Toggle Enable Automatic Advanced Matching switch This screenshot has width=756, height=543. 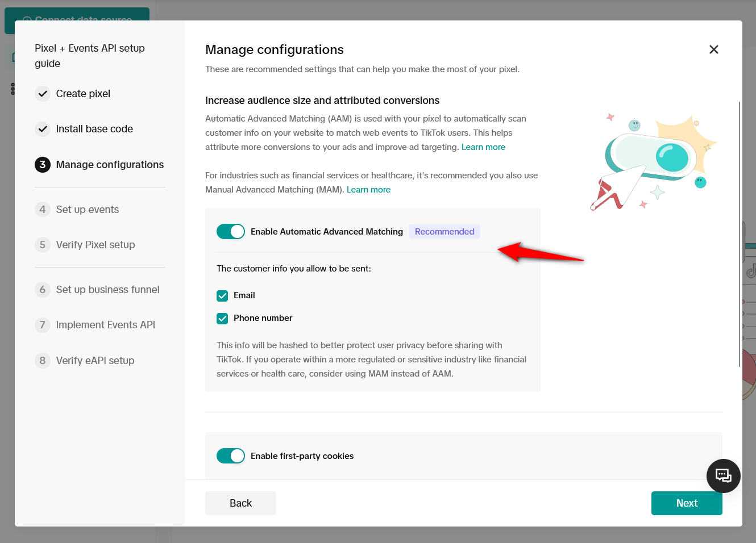click(231, 232)
